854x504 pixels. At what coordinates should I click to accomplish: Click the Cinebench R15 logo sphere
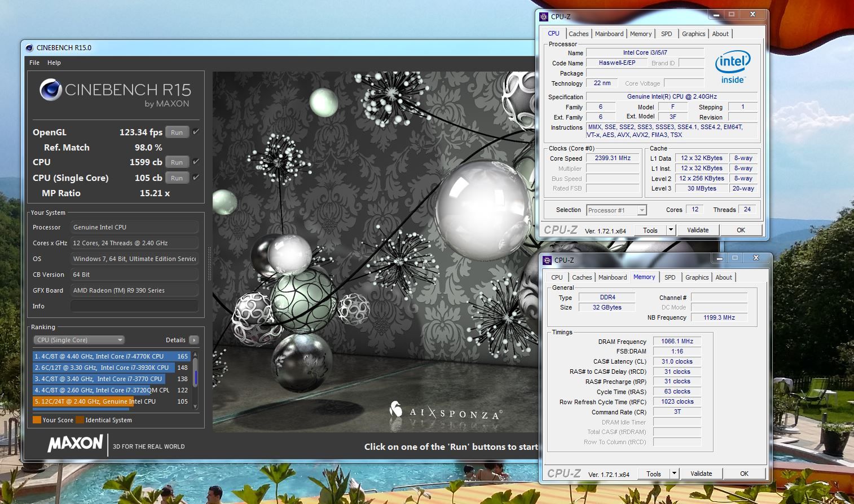pyautogui.click(x=51, y=90)
